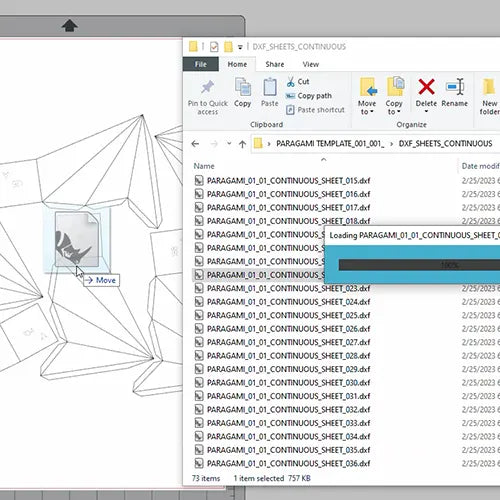Click the Paste icon in the ribbon

[x=270, y=87]
